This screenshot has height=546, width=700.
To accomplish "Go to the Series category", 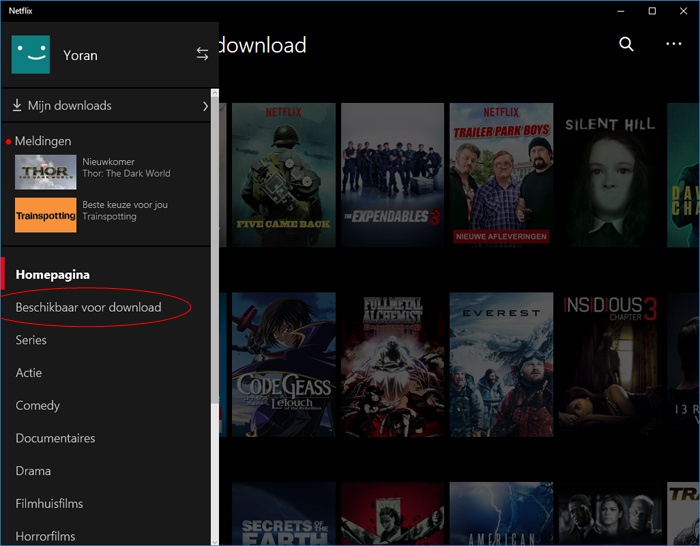I will pyautogui.click(x=31, y=340).
